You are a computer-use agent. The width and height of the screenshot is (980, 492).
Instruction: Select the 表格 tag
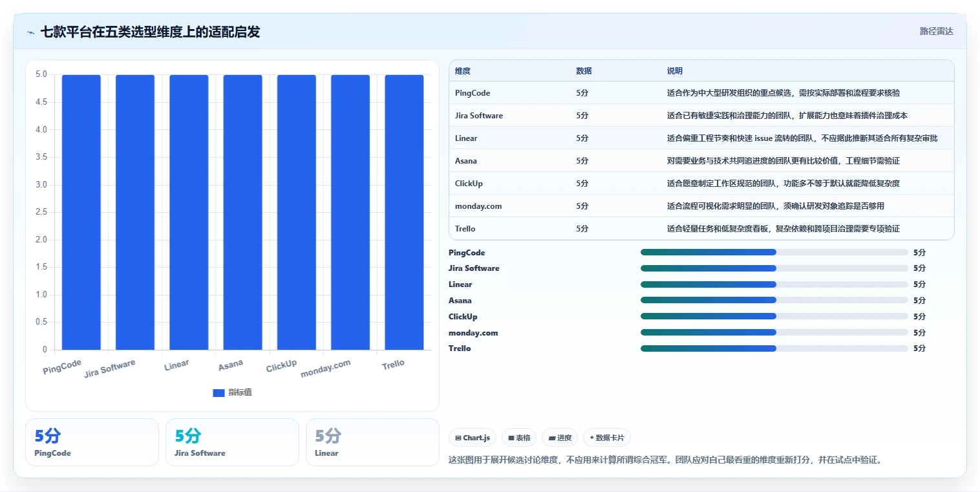pyautogui.click(x=519, y=438)
